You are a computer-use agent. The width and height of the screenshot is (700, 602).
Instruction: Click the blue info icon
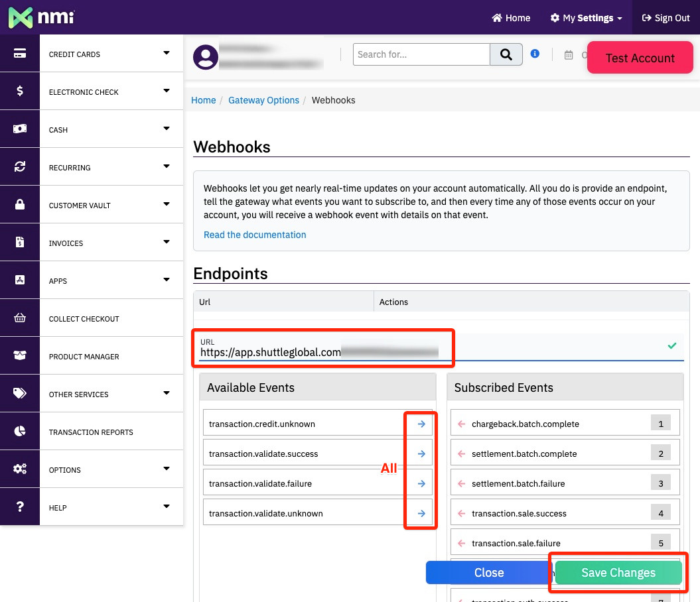[x=535, y=54]
